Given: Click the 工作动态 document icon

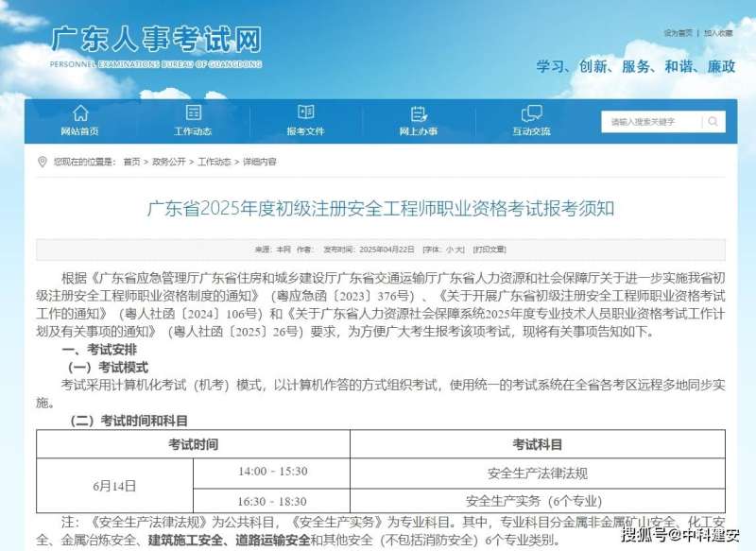Looking at the screenshot, I should click(194, 111).
